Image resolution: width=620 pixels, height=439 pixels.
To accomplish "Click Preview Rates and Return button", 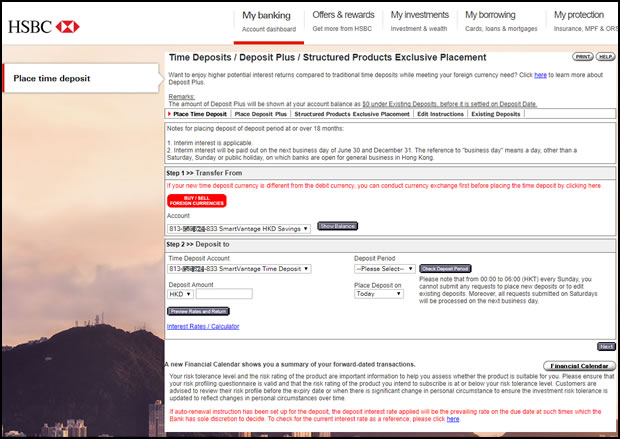I will click(198, 311).
